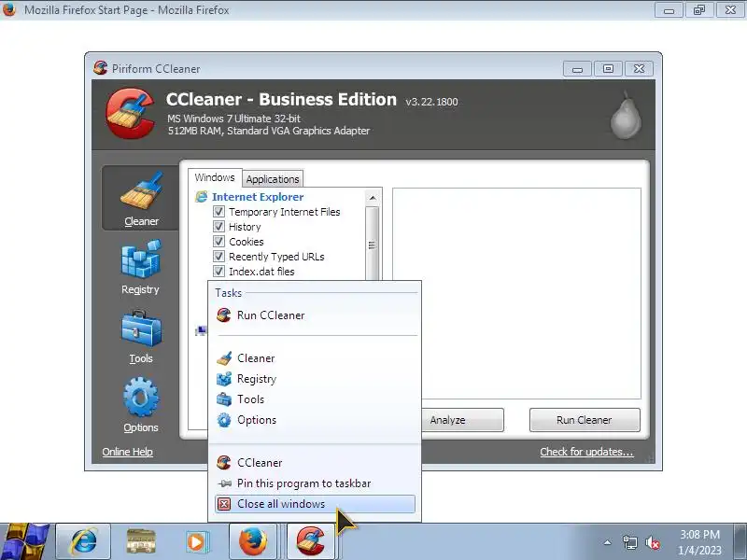
Task: Click scroll-up arrow of cleaner list
Action: 373,197
